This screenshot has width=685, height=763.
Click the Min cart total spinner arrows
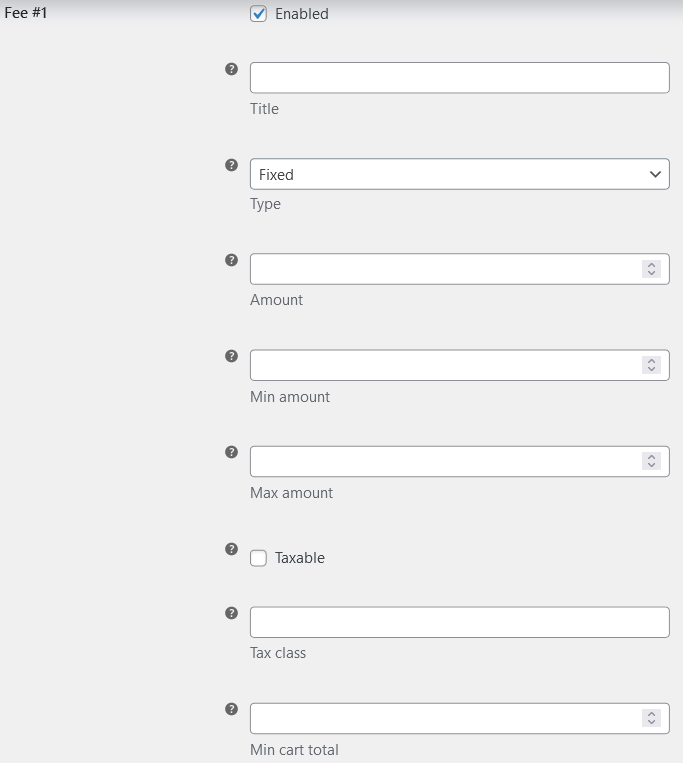[651, 718]
